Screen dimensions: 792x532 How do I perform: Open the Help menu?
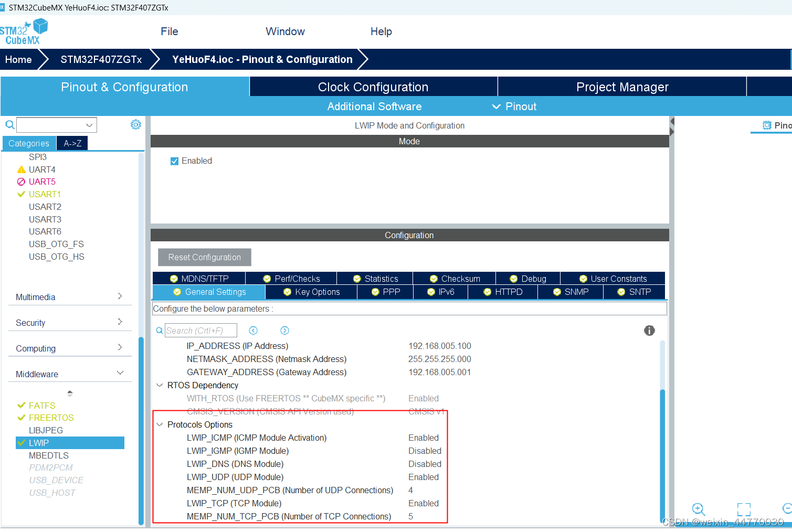[x=381, y=31]
